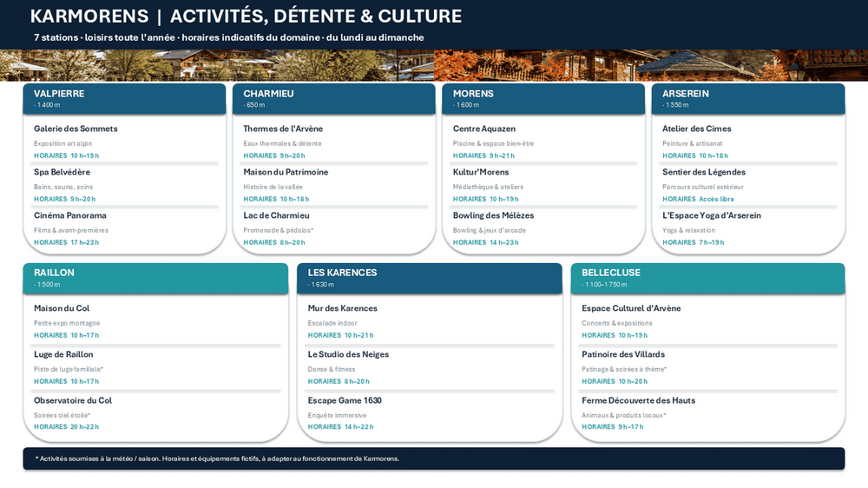Click the MORENS station header

pos(543,99)
